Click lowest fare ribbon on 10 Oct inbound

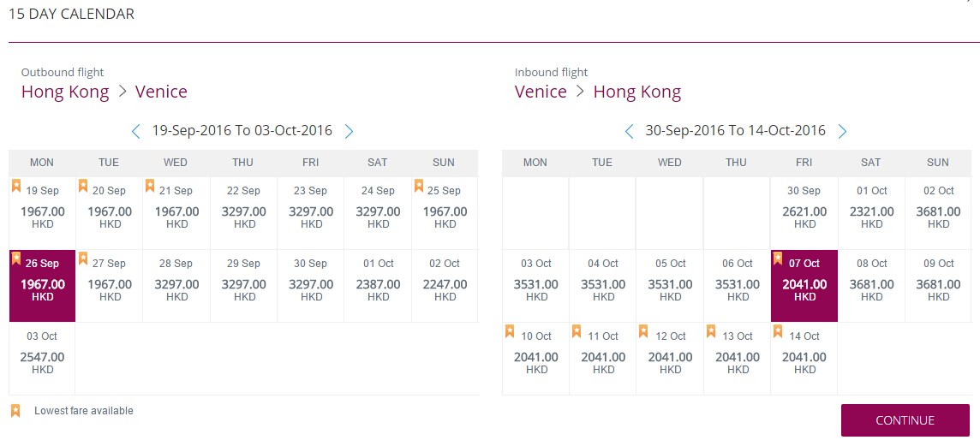(x=510, y=331)
